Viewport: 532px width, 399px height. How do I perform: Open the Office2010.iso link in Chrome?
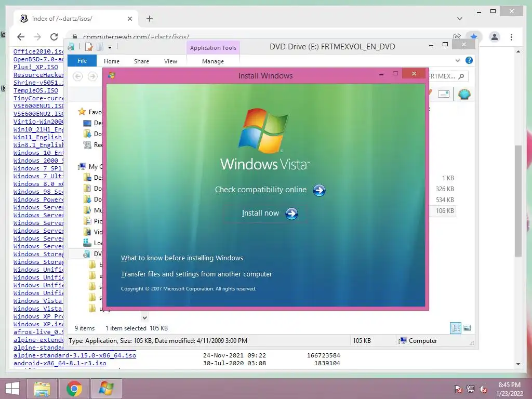point(38,51)
